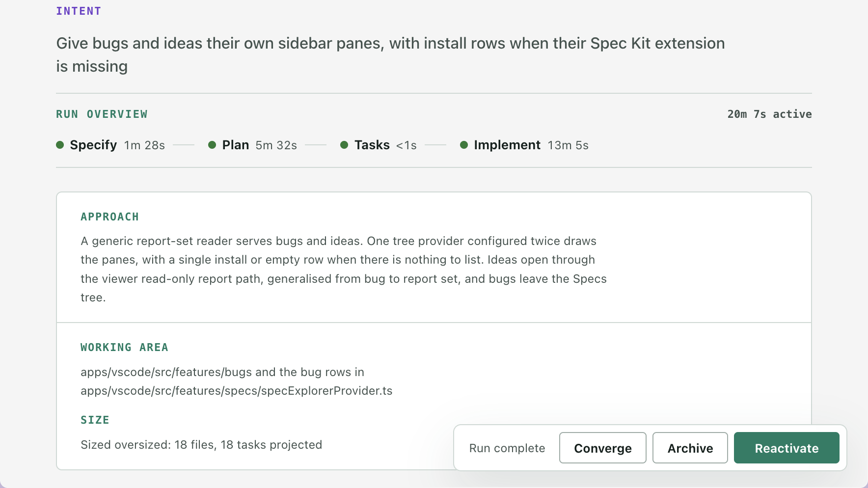
Task: Select the Plan stage step
Action: pos(253,145)
